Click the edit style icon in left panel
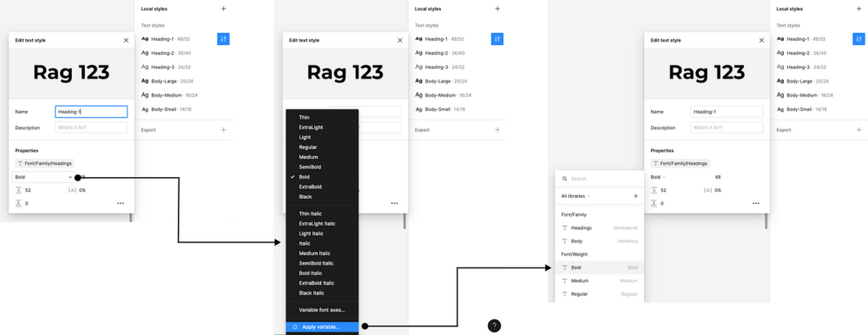Image resolution: width=868 pixels, height=335 pixels. coord(223,39)
